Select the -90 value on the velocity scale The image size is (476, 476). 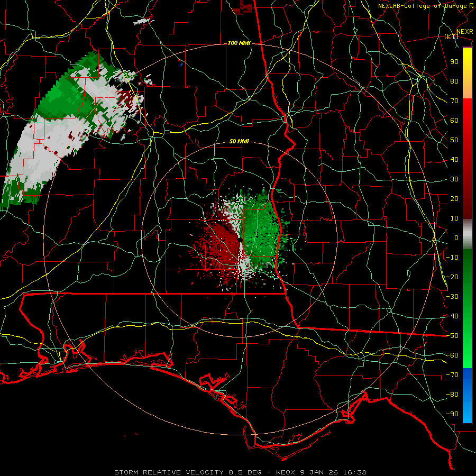point(452,414)
